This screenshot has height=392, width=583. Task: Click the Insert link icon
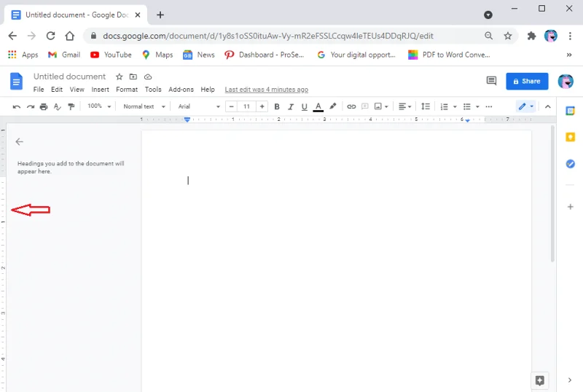(x=351, y=106)
